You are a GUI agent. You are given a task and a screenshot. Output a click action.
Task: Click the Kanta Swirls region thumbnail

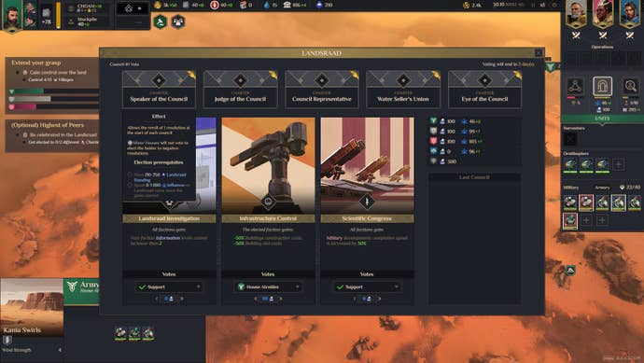click(x=32, y=307)
